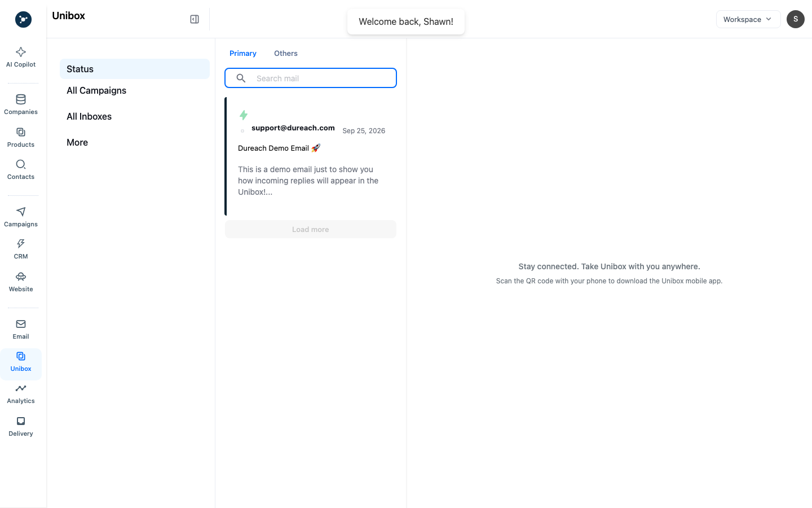This screenshot has width=812, height=508.
Task: Click the Sep 25, 2026 date
Action: [x=364, y=131]
